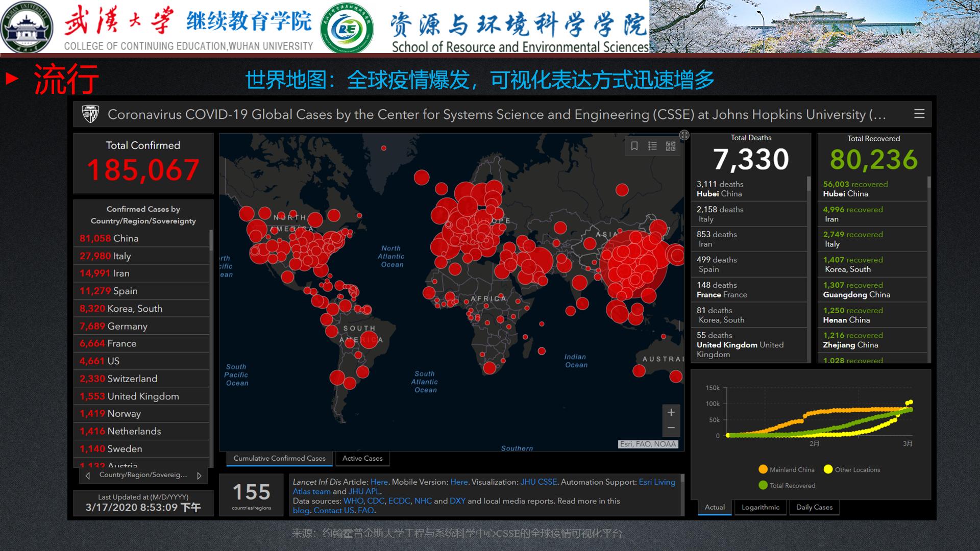This screenshot has height=551, width=980.
Task: Select Italy in confirmed cases list
Action: pos(121,256)
